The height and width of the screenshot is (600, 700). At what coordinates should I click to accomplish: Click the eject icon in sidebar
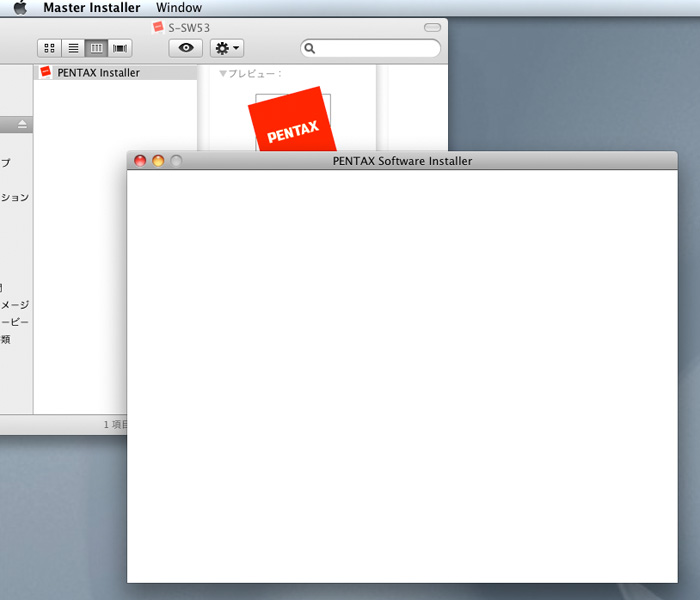point(22,124)
